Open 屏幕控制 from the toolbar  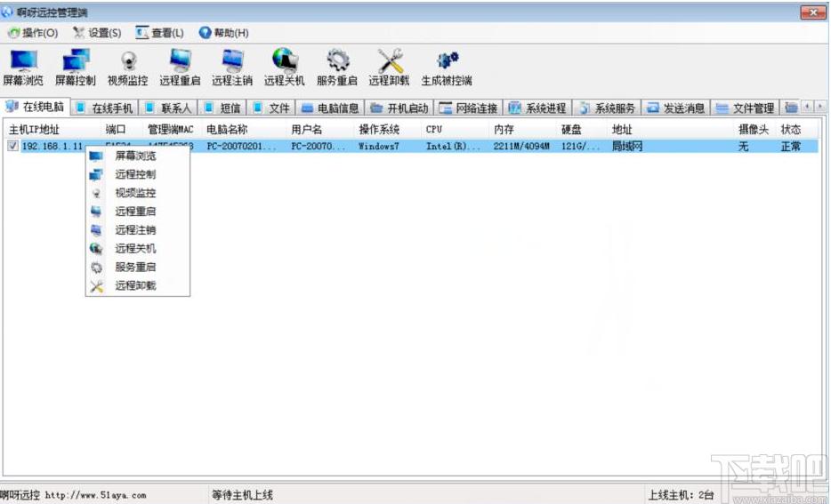tap(76, 68)
